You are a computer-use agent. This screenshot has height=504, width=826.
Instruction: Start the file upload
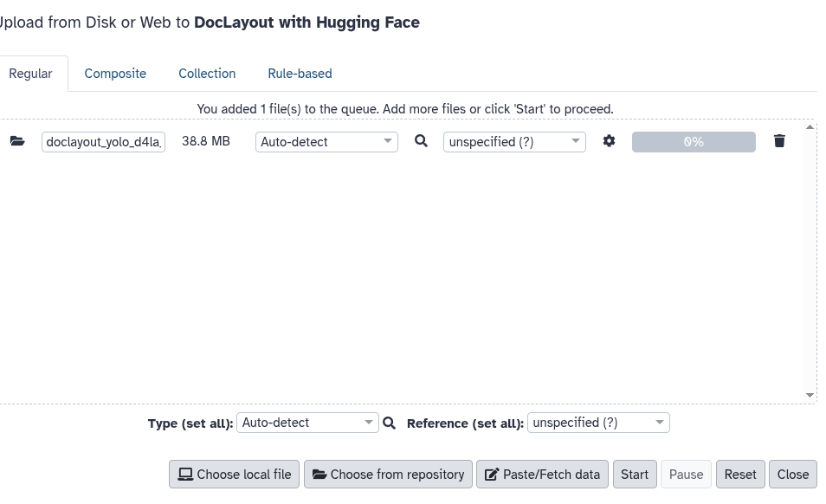click(x=635, y=474)
